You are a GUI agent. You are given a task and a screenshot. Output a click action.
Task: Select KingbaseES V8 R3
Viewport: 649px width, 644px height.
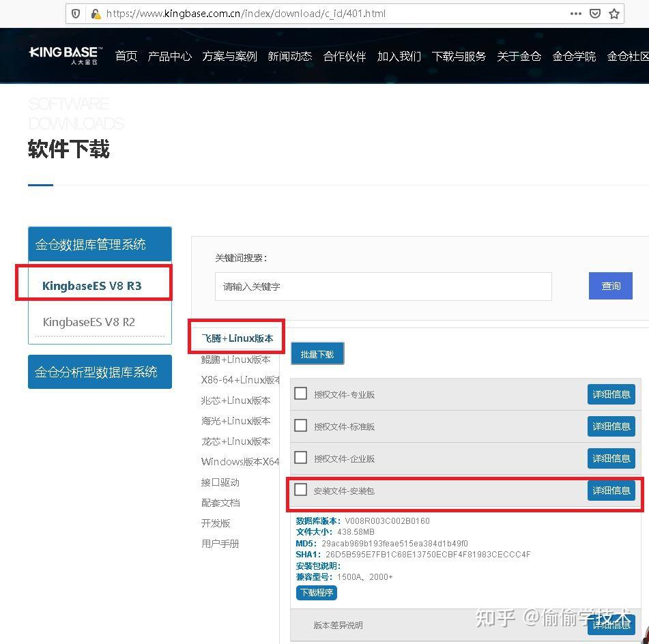(x=92, y=286)
